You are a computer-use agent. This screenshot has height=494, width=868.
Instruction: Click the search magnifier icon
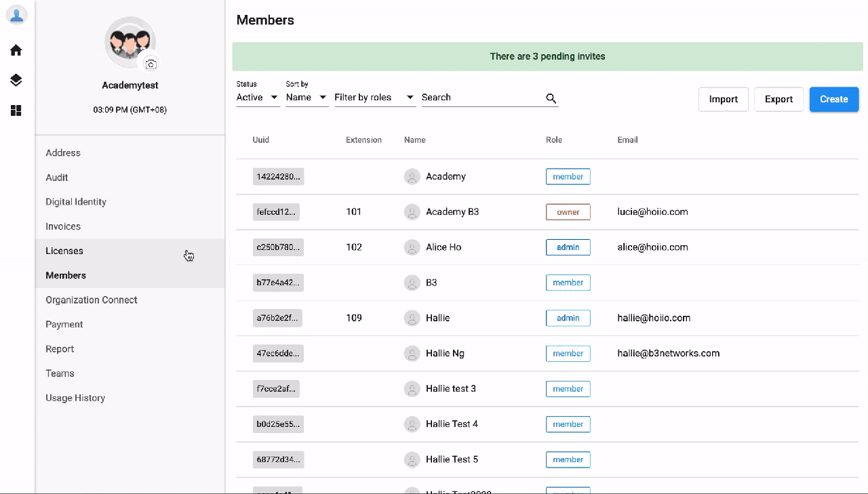click(551, 98)
